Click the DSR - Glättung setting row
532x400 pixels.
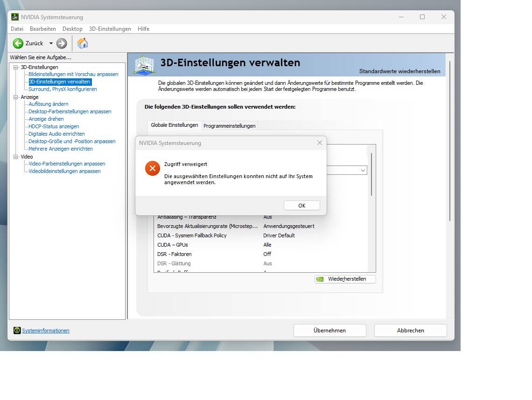coord(260,263)
